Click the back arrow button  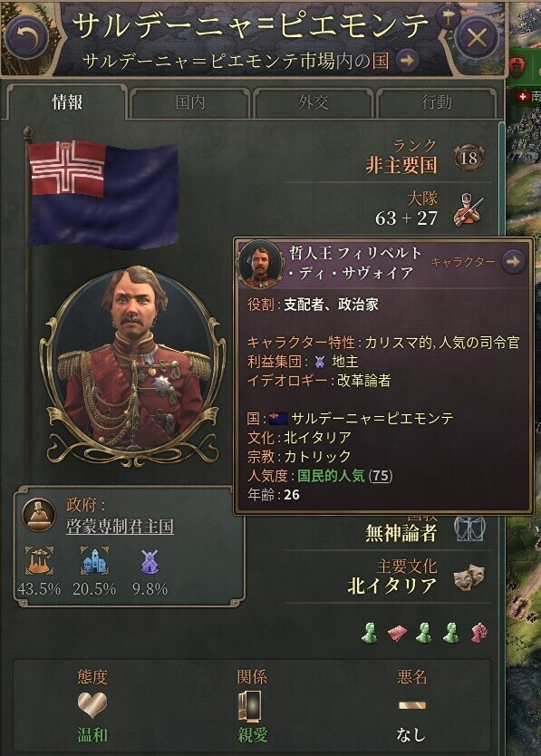point(27,37)
